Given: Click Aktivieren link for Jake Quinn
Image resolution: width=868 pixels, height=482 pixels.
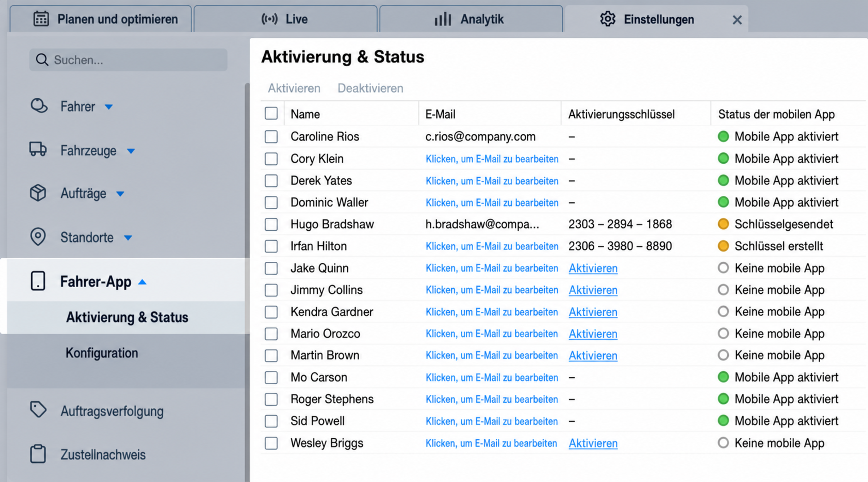Looking at the screenshot, I should pos(593,268).
